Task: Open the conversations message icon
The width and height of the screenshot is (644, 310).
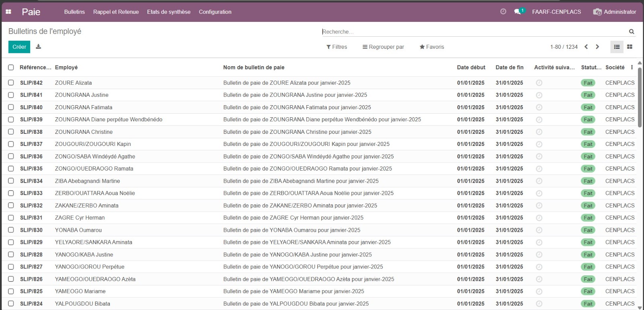Action: pos(518,12)
